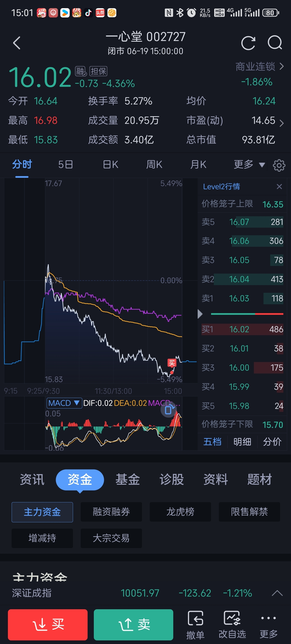This screenshot has width=291, height=644.
Task: Tap the back arrow icon
Action: 17,43
